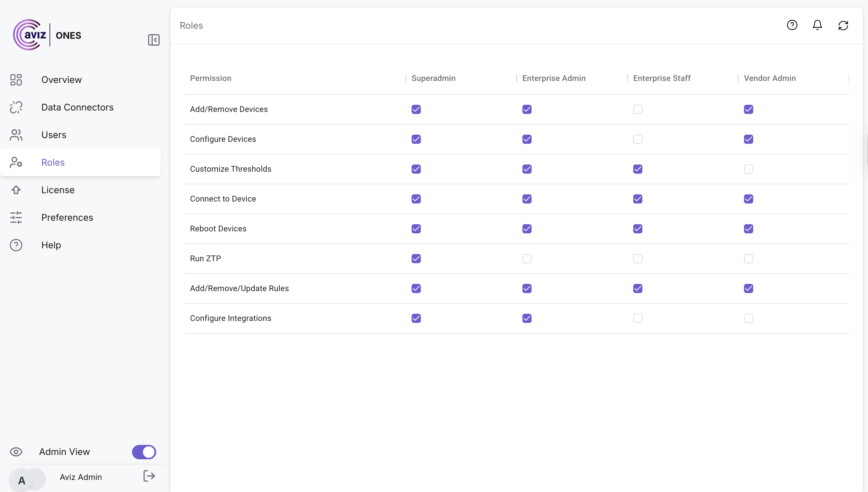The height and width of the screenshot is (492, 868).
Task: Click the logout icon beside Aviz Admin
Action: pos(149,476)
